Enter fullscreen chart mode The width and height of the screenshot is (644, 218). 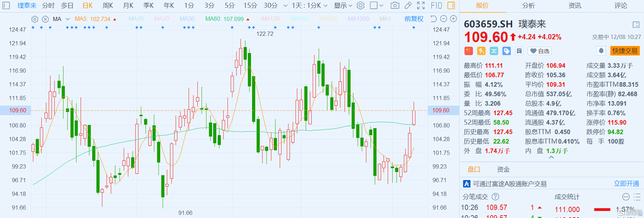[x=421, y=6]
